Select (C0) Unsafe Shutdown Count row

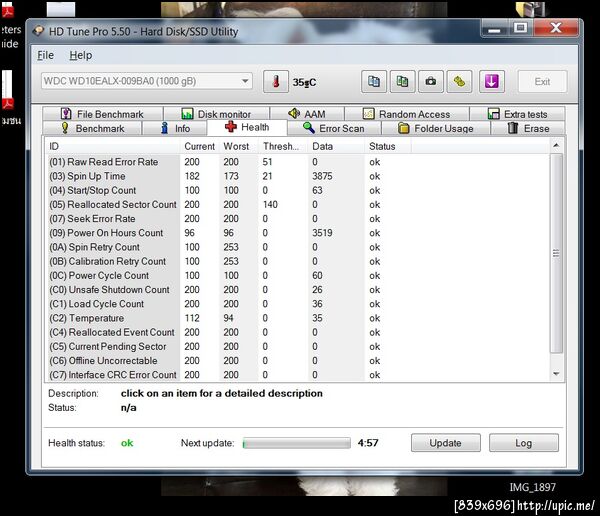(x=298, y=289)
